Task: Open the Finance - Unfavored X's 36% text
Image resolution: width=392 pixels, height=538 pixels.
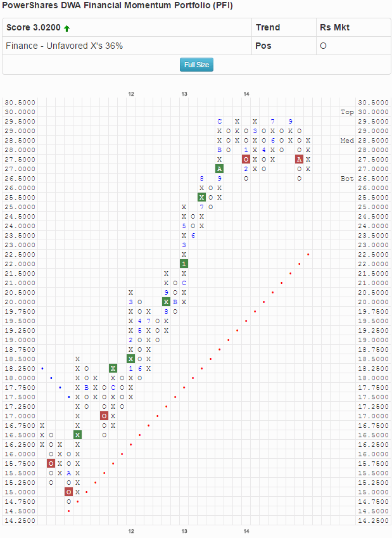Action: pos(64,46)
